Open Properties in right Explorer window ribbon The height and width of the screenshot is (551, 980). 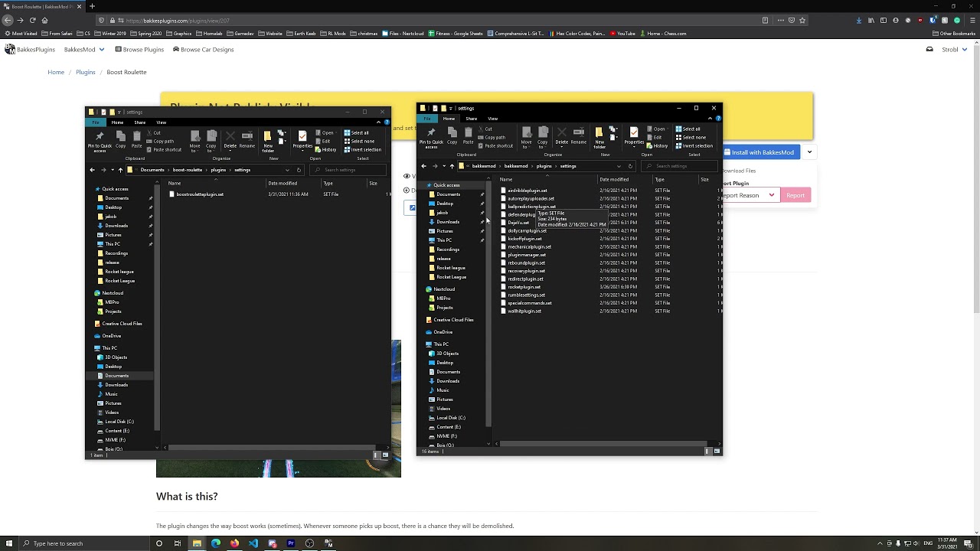(634, 135)
